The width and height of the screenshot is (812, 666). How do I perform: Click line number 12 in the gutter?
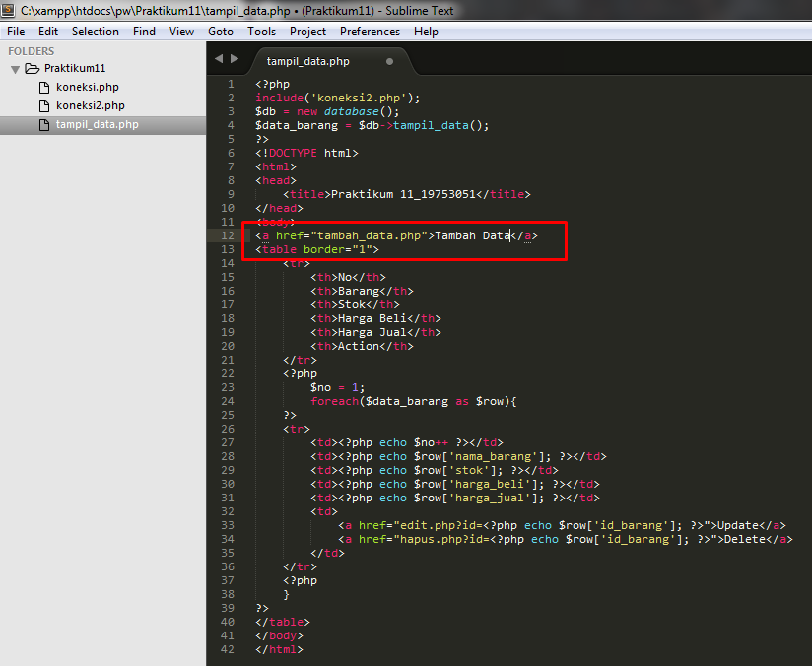coord(228,235)
